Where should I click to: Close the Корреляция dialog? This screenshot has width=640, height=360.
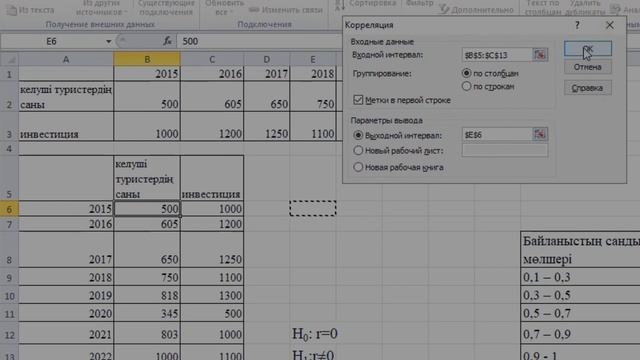tap(609, 25)
